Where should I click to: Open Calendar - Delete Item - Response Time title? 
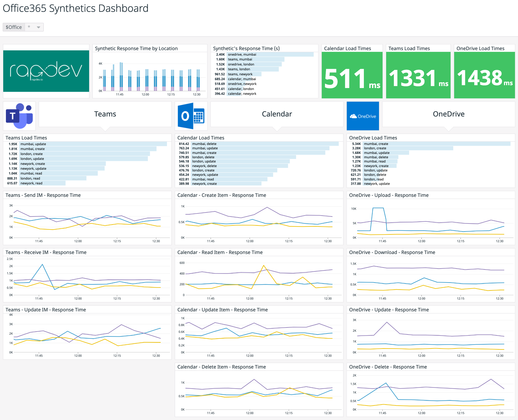(222, 367)
